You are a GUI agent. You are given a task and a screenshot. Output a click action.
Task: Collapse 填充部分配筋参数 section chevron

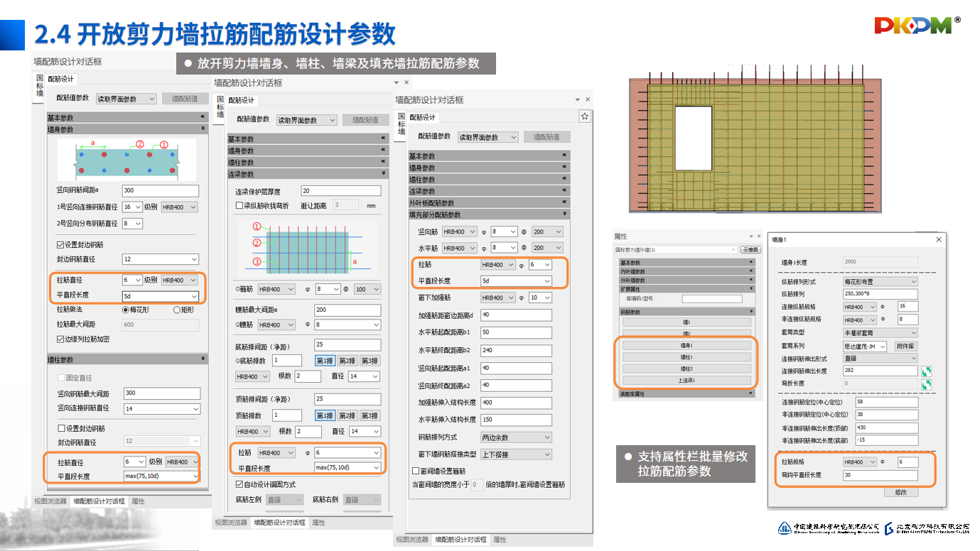pyautogui.click(x=565, y=214)
